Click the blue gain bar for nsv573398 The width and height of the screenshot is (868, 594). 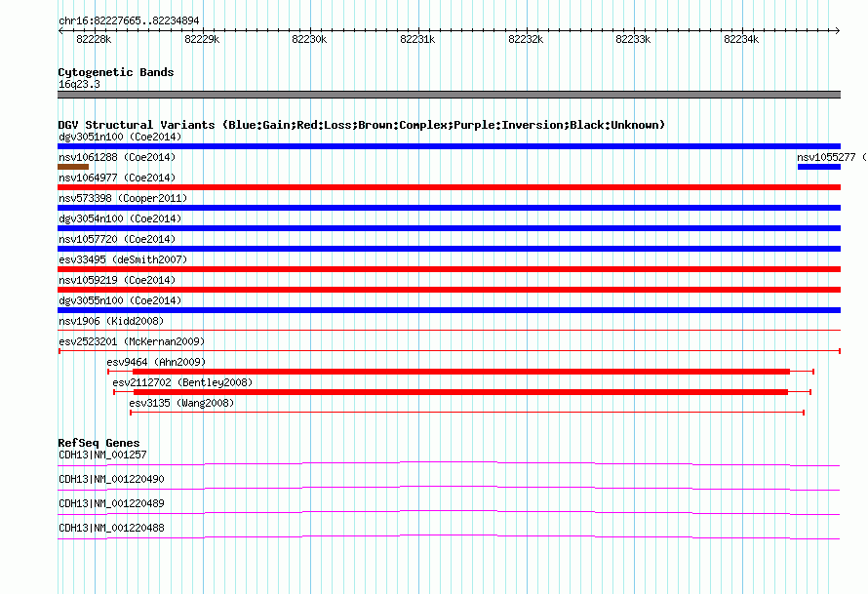click(x=449, y=208)
